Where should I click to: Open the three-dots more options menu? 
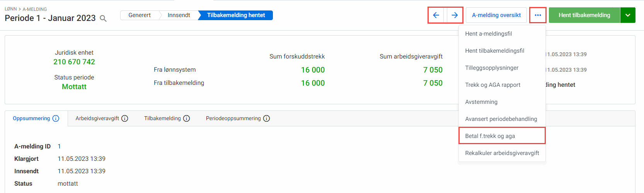538,15
